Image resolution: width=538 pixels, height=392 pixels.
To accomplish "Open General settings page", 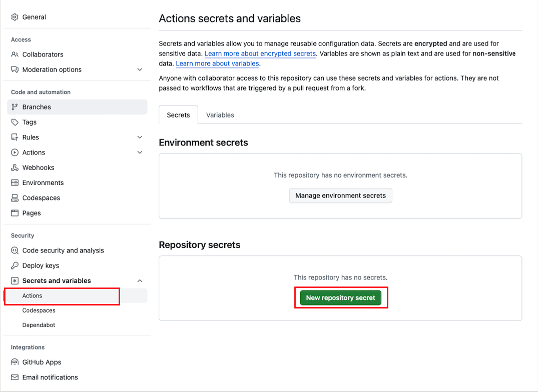I will (x=77, y=17).
